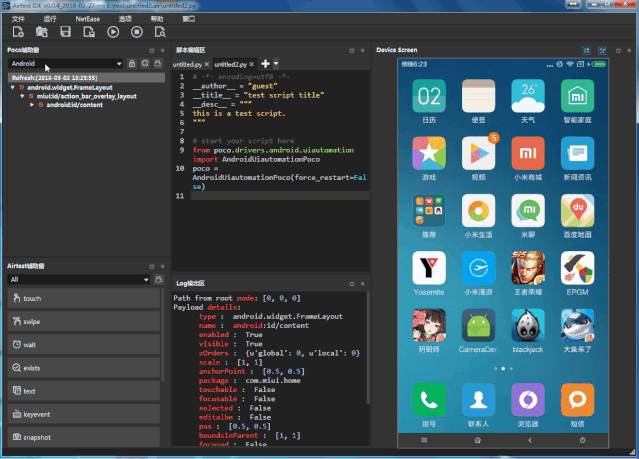Tap the calendar 02 app icon on device

coord(429,96)
